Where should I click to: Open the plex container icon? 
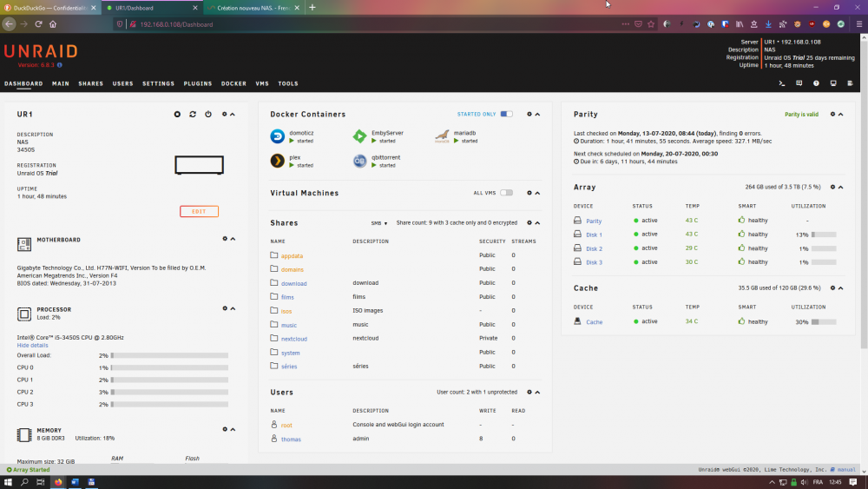coord(278,161)
